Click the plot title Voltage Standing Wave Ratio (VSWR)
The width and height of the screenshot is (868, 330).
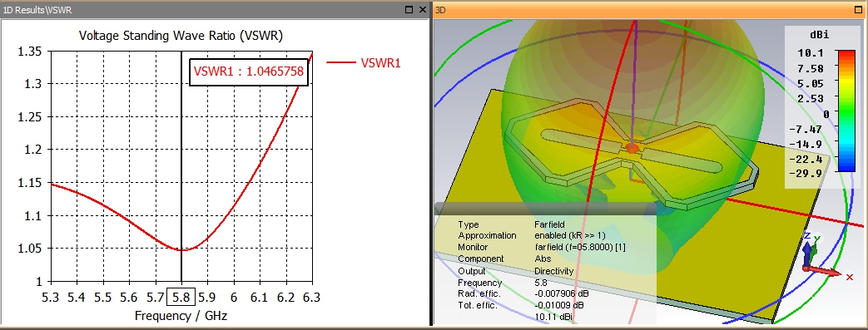pos(181,37)
